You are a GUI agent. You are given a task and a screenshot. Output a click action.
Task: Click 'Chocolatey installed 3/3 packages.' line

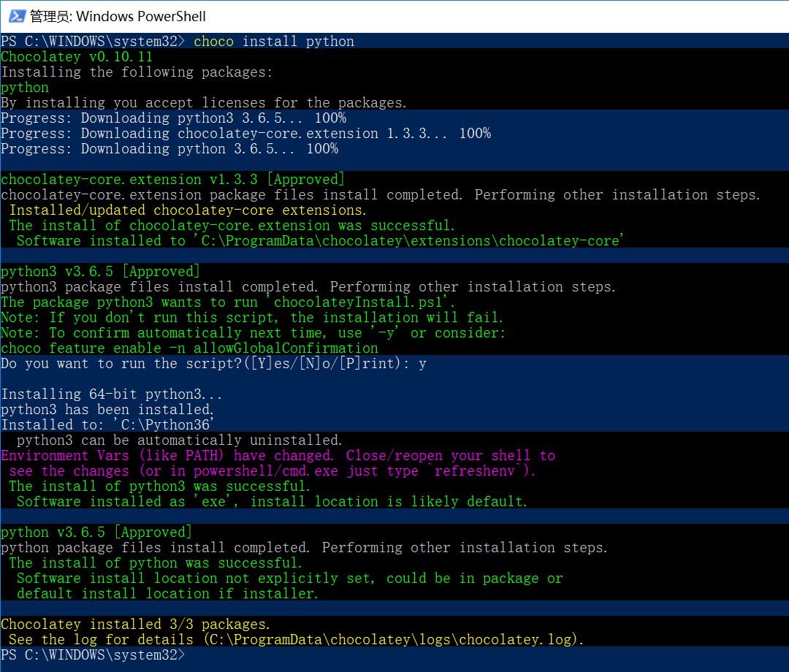(135, 625)
